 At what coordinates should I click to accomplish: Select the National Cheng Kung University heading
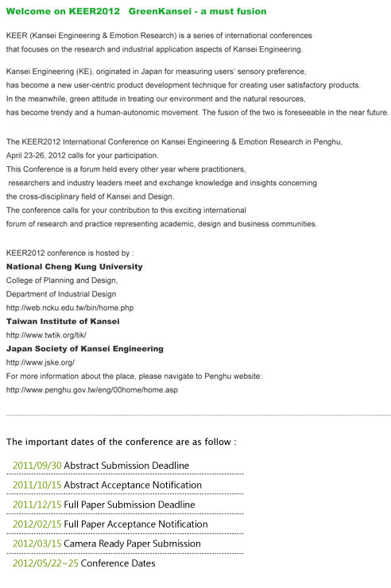[x=74, y=267]
